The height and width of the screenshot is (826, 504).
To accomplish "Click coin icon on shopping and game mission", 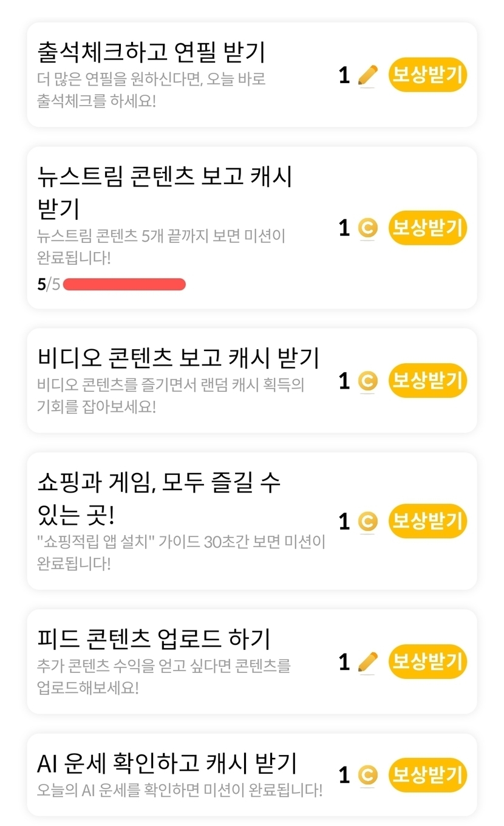I will (367, 521).
